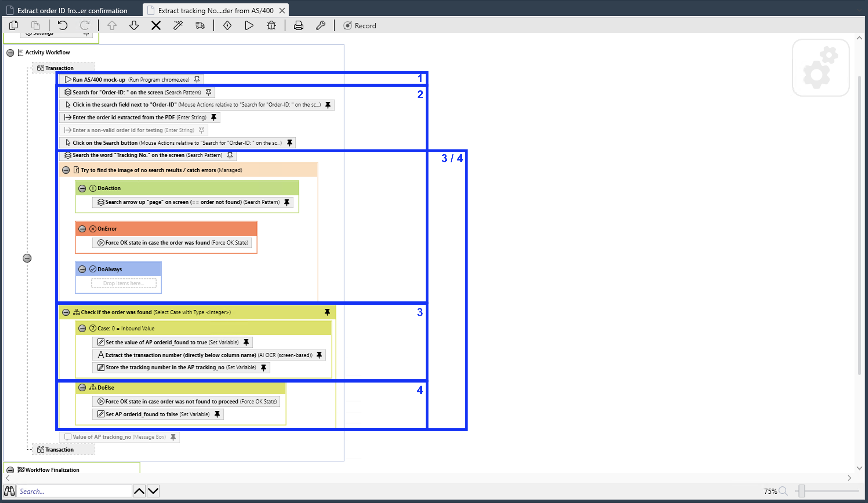868x503 pixels.
Task: Click inside the Search field
Action: click(x=74, y=491)
